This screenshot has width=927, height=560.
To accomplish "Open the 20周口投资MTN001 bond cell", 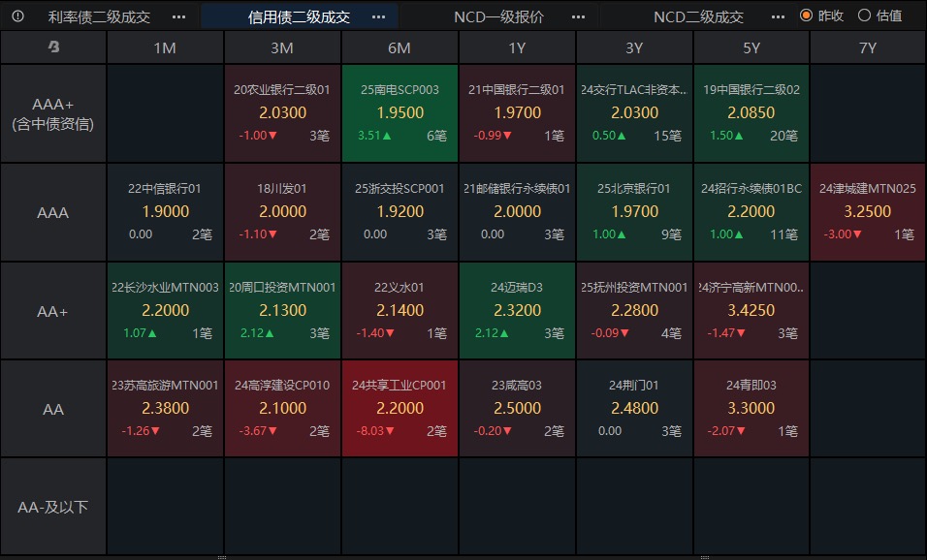I will tap(282, 311).
